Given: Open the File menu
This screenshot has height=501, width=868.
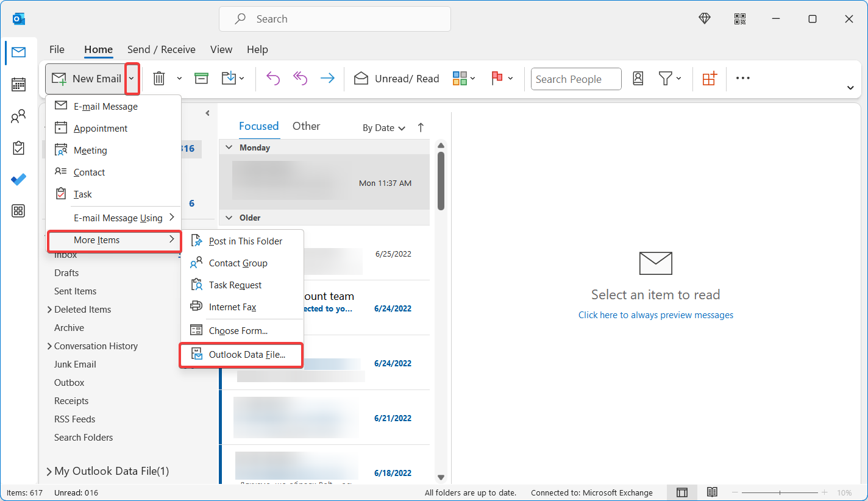Looking at the screenshot, I should tap(57, 49).
